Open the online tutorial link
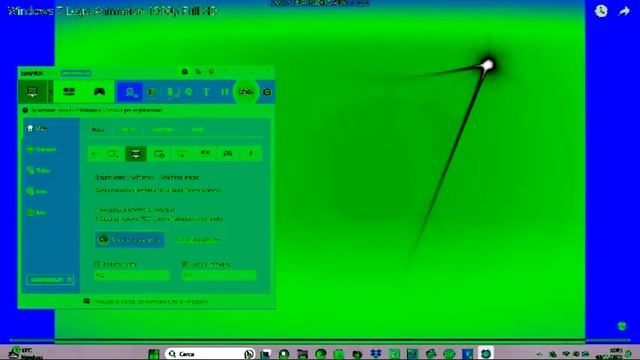This screenshot has width=640, height=360. tap(198, 240)
